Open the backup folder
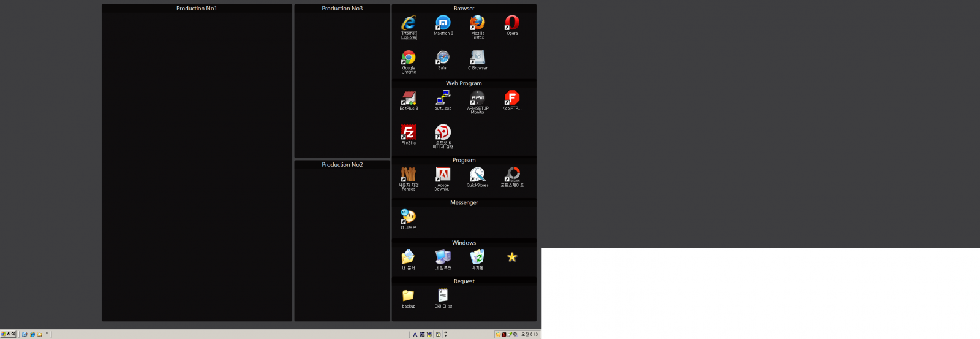This screenshot has height=339, width=980. pyautogui.click(x=409, y=296)
